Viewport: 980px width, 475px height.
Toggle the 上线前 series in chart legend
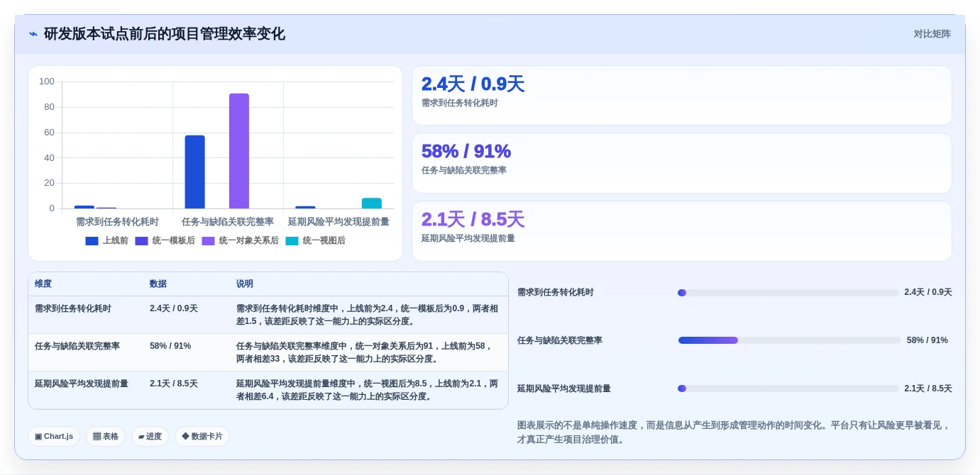coord(107,240)
